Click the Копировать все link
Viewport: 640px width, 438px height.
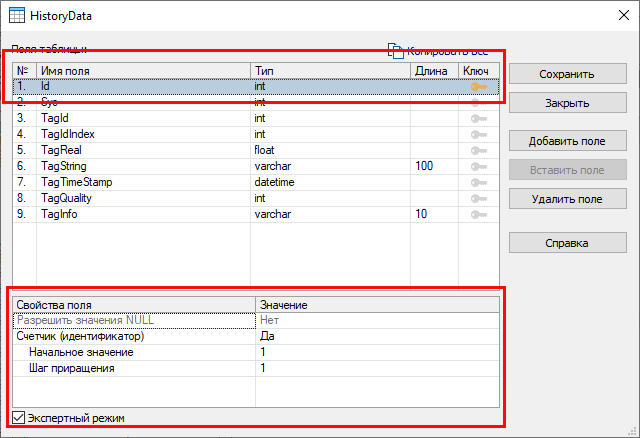pos(447,51)
